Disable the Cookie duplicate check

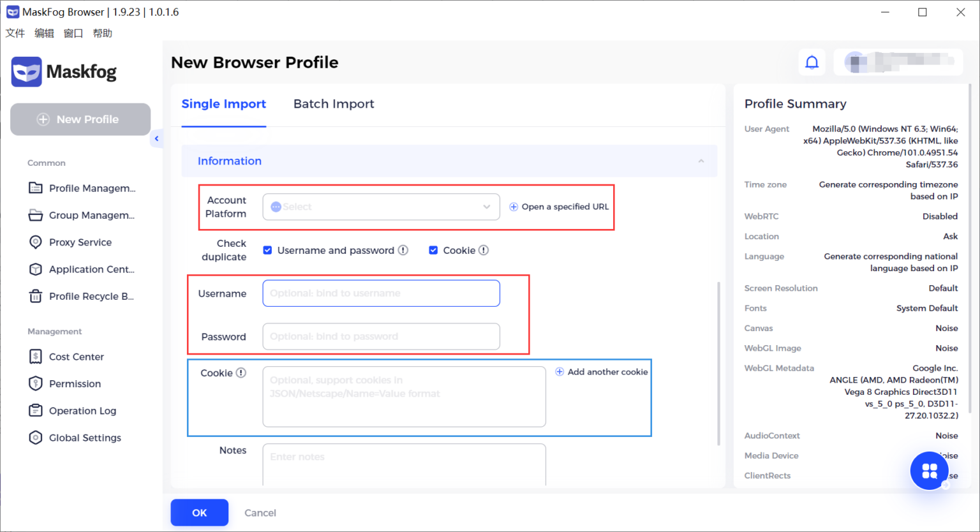pos(433,250)
